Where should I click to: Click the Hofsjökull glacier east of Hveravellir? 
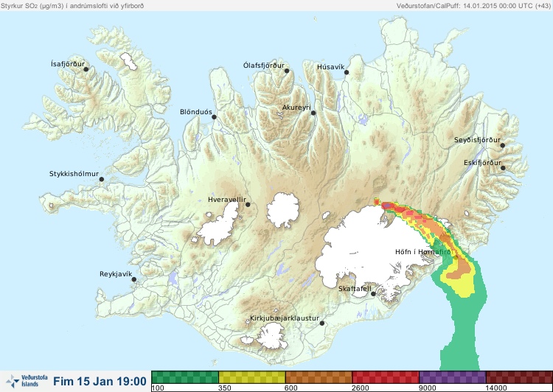(x=283, y=210)
